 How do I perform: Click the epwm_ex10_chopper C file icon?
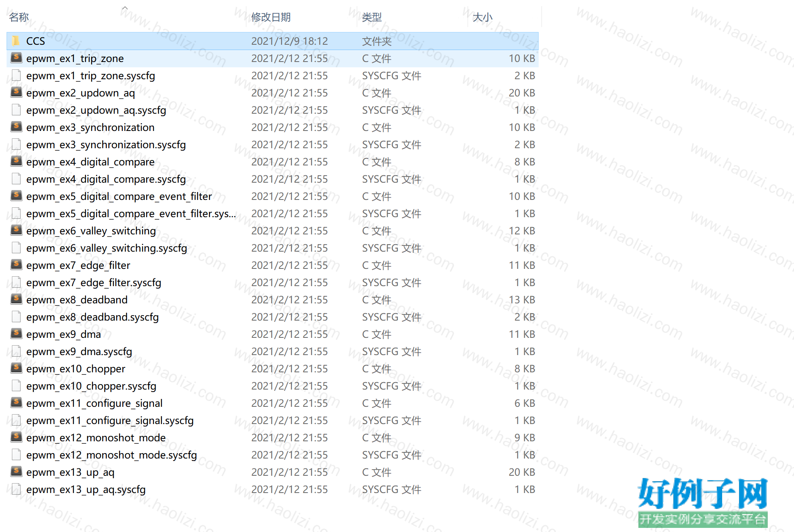(16, 368)
